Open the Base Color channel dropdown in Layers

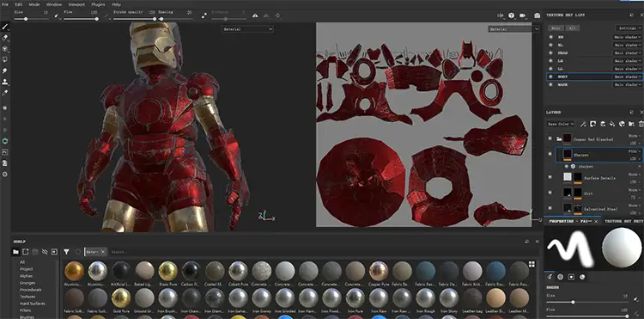[x=561, y=124]
